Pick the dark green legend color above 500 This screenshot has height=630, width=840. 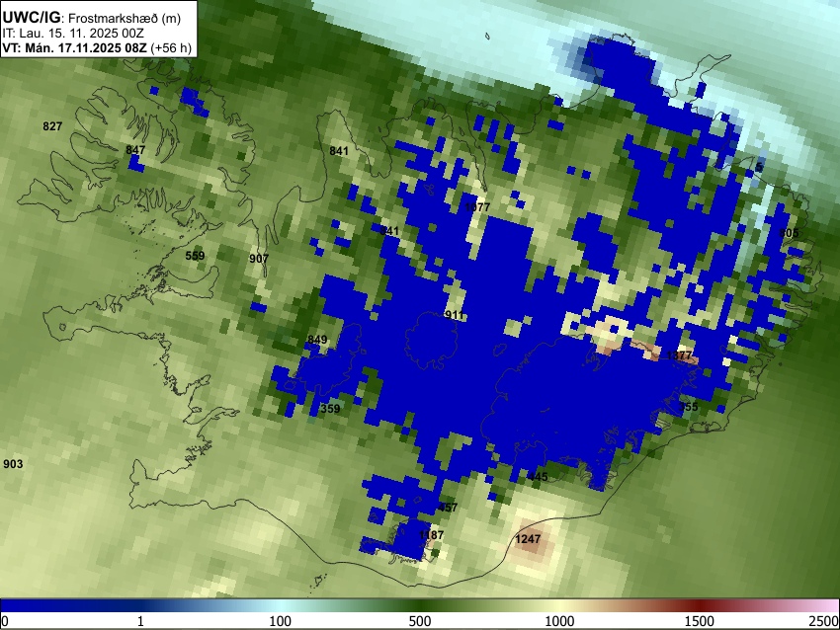pos(419,605)
